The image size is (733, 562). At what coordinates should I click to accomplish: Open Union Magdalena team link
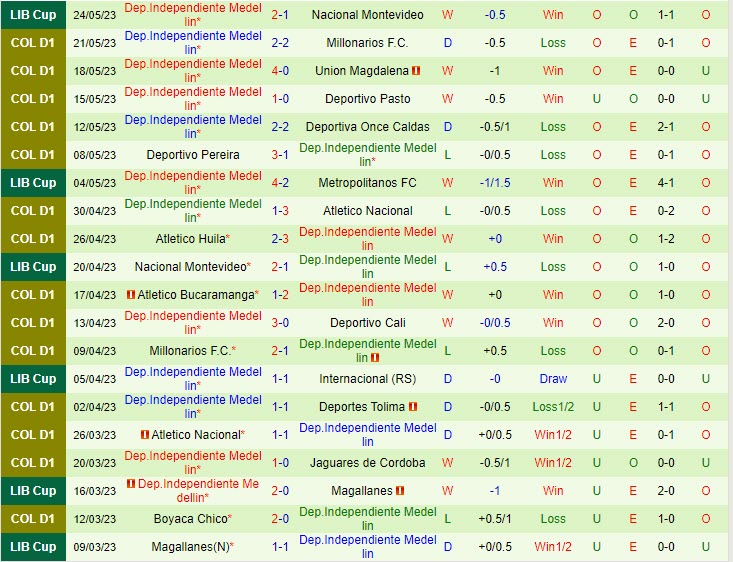click(x=362, y=71)
